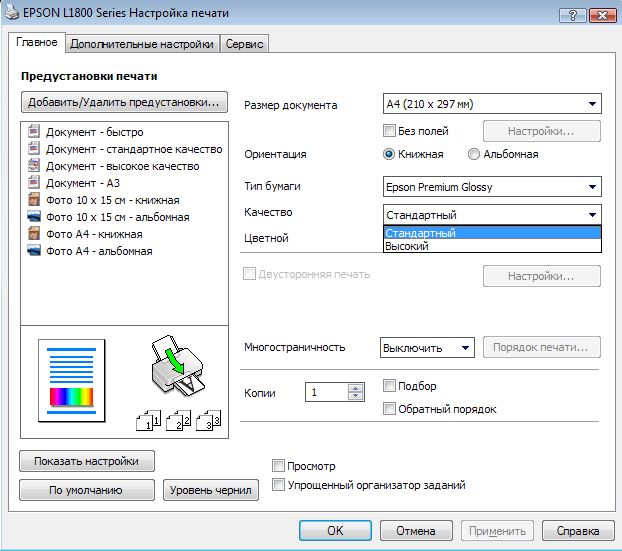Close the print settings dialog window

tap(603, 15)
